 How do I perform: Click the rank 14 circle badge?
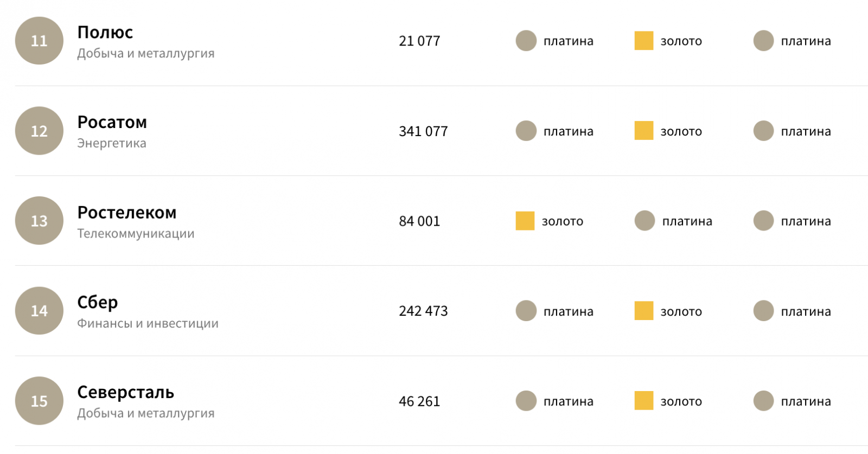(39, 311)
